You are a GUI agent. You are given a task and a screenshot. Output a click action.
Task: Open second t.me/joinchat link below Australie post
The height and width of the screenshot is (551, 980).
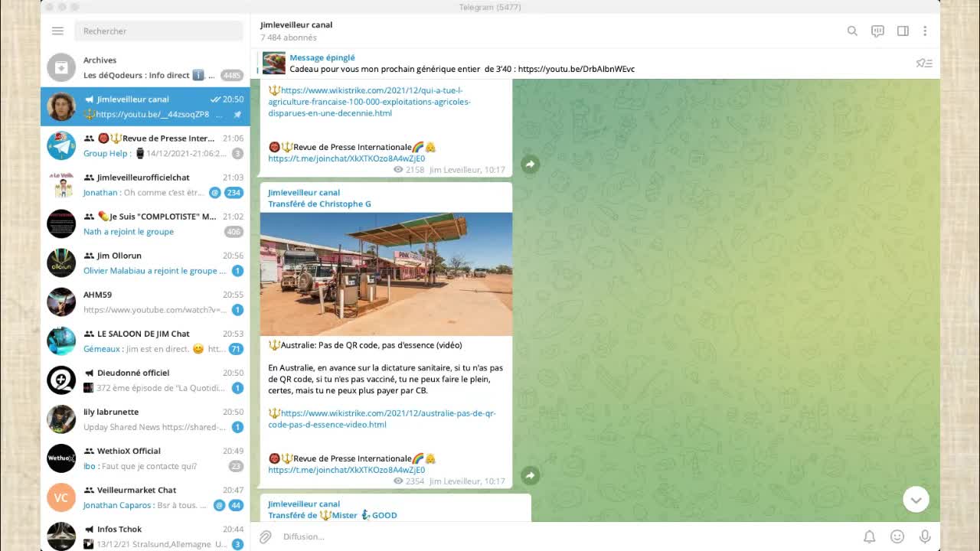pyautogui.click(x=346, y=470)
